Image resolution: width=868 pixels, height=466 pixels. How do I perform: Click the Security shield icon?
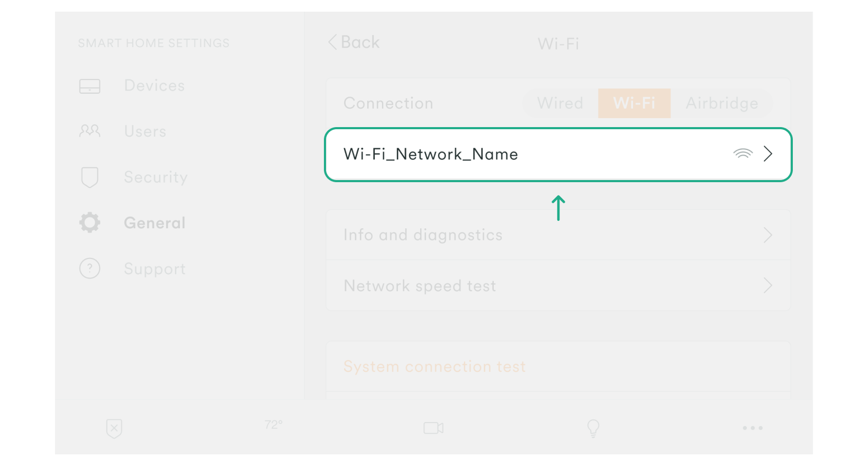89,177
